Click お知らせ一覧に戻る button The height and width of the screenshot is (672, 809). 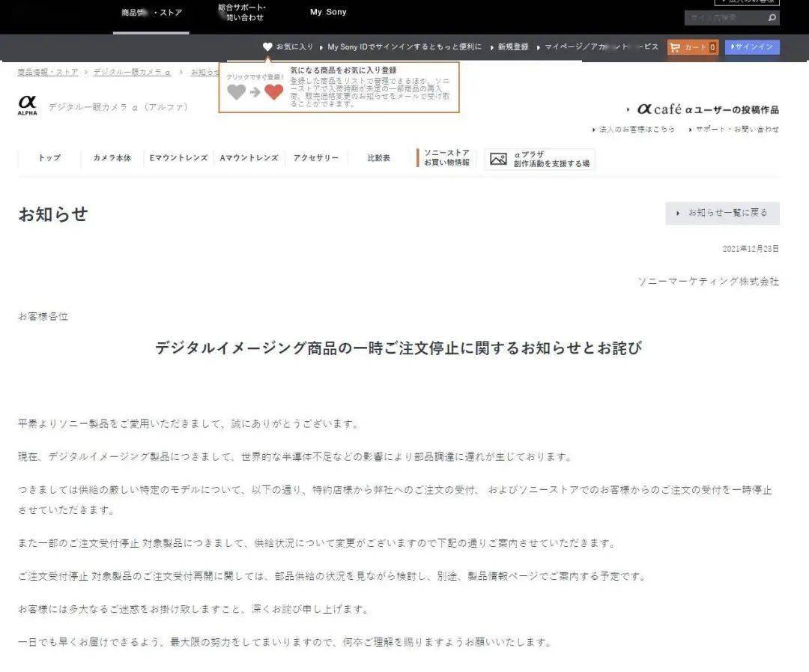click(722, 214)
